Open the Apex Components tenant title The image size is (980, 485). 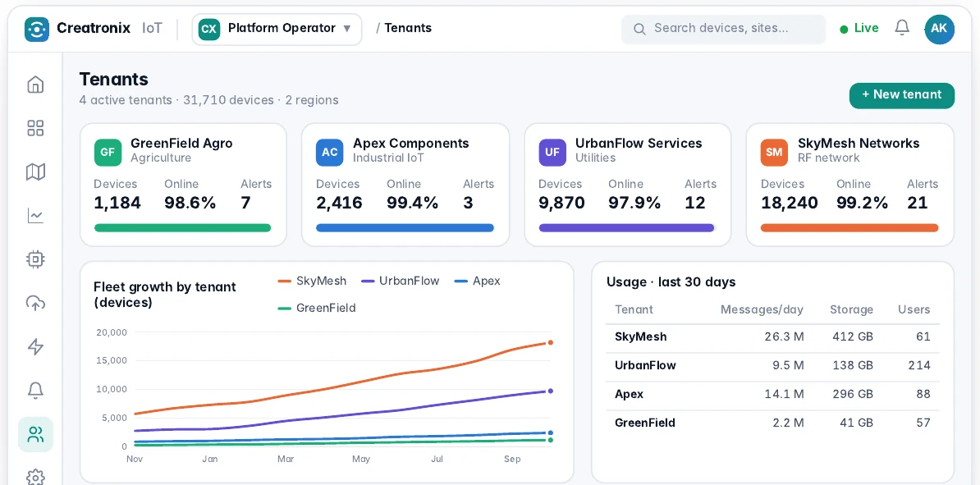410,143
